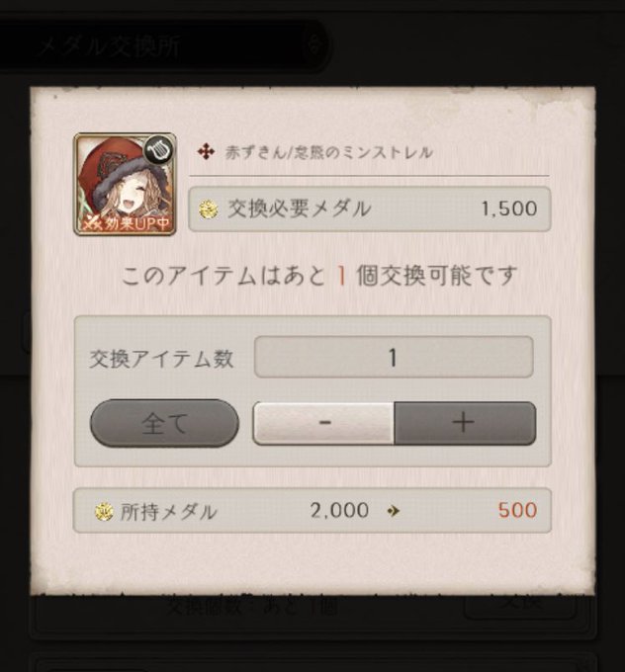Tap the harp class icon on thumbnail
Image resolution: width=625 pixels, height=672 pixels.
pyautogui.click(x=158, y=149)
